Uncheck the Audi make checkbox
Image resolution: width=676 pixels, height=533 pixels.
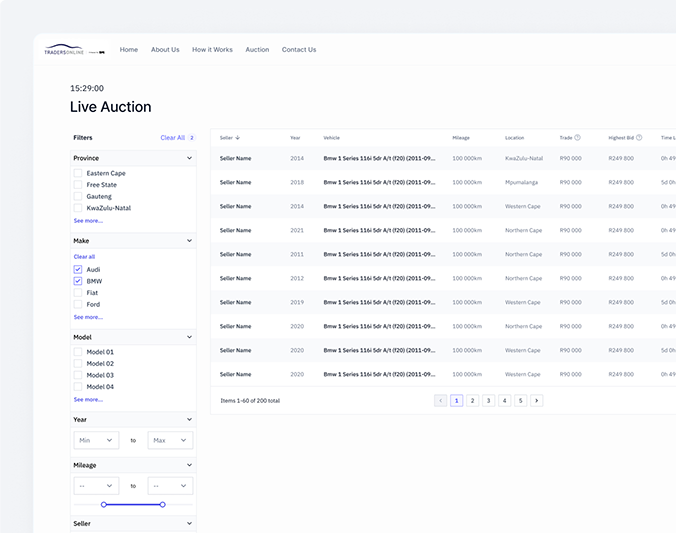[78, 270]
